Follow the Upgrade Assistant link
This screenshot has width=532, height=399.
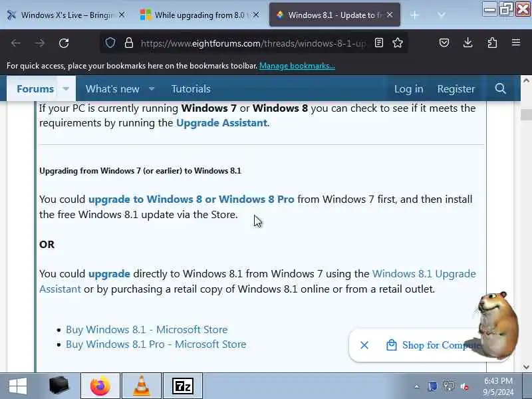(221, 123)
